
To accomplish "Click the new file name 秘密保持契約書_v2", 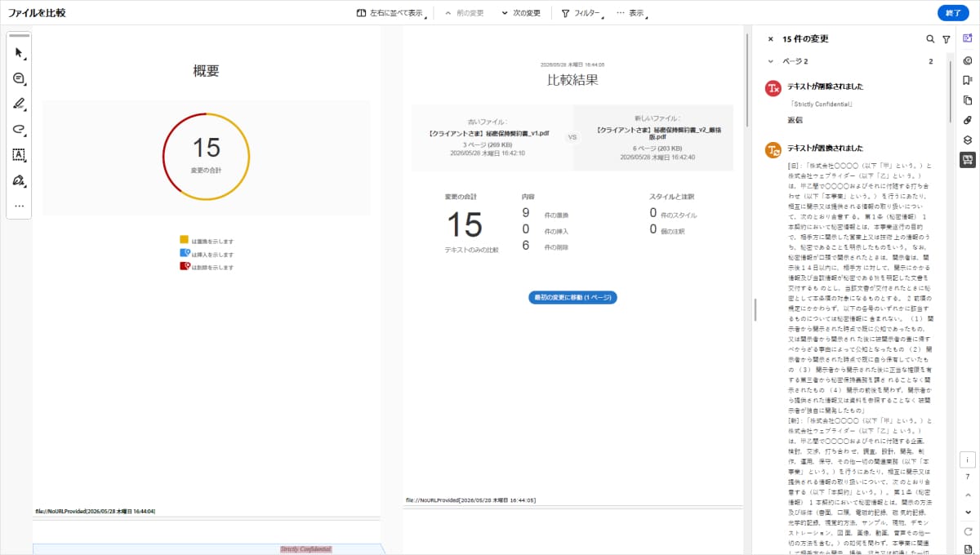I will coord(658,133).
